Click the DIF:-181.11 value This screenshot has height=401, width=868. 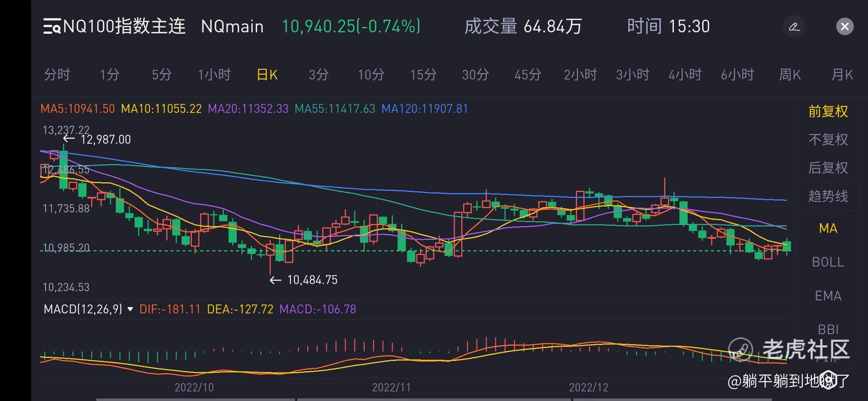(x=170, y=309)
